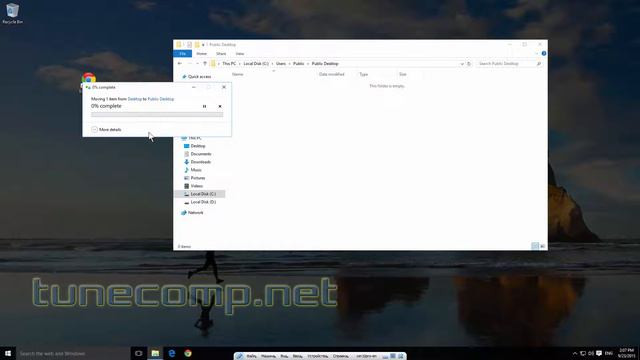Switch to large icons view layout
The width and height of the screenshot is (640, 360).
coord(542,246)
